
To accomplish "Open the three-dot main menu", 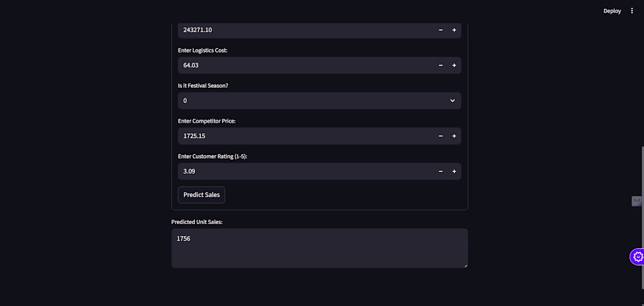I will click(x=632, y=11).
